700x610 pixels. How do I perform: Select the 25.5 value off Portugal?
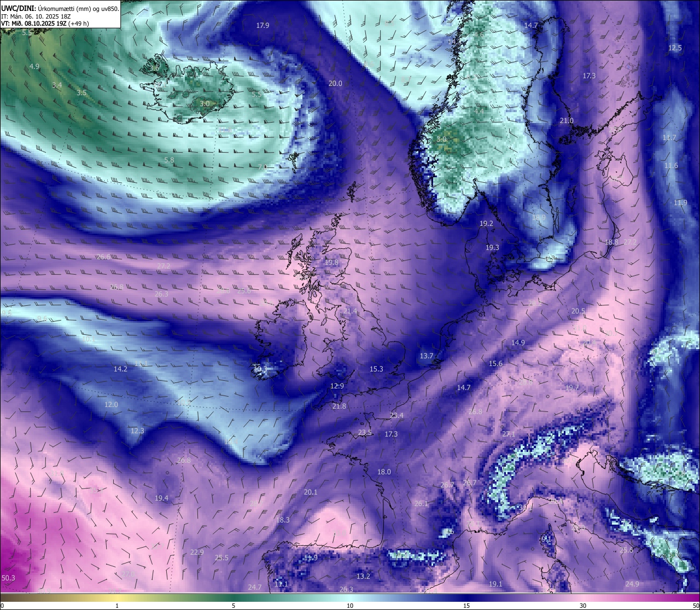(221, 557)
